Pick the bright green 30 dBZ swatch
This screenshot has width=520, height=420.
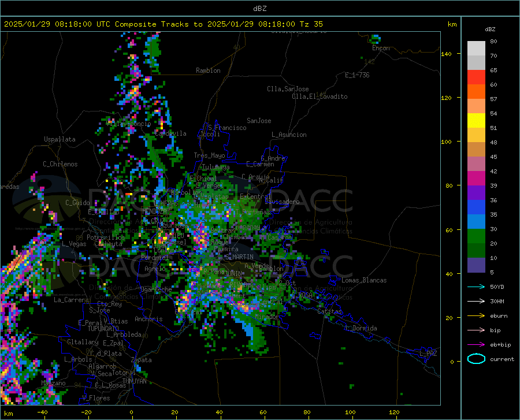(x=476, y=236)
